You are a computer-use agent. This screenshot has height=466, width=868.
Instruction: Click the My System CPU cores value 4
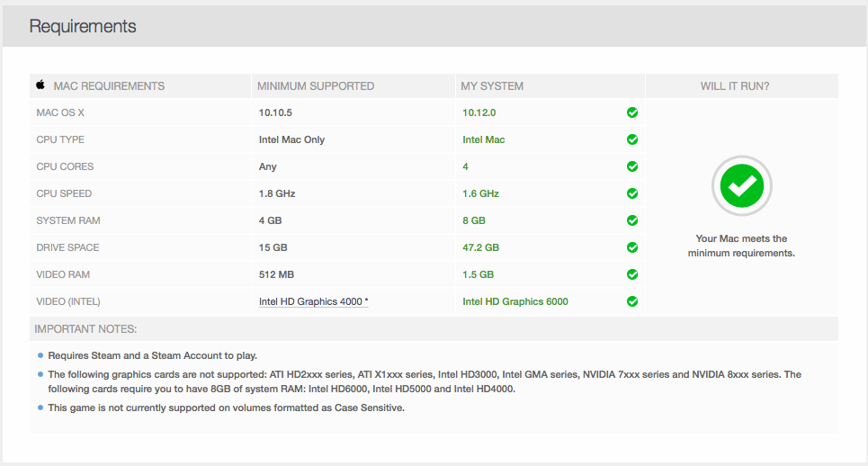(466, 166)
